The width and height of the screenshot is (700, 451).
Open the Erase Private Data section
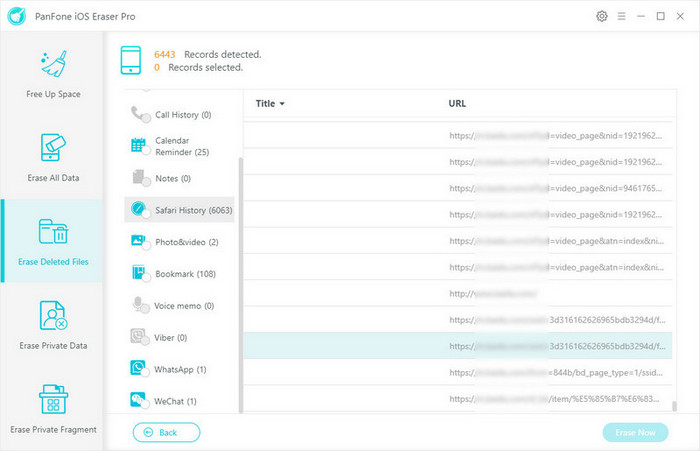point(53,325)
